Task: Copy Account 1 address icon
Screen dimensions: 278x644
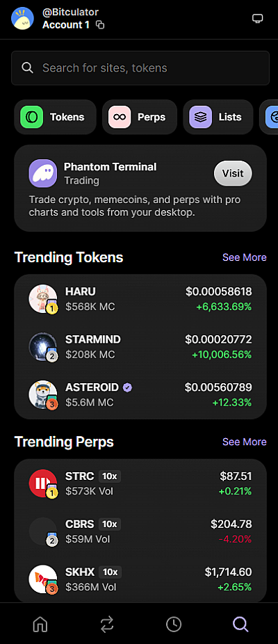Action: click(100, 25)
